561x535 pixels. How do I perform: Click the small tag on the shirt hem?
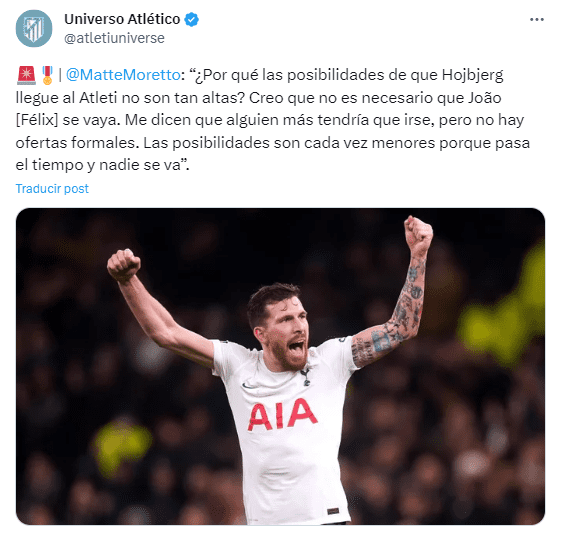point(333,511)
